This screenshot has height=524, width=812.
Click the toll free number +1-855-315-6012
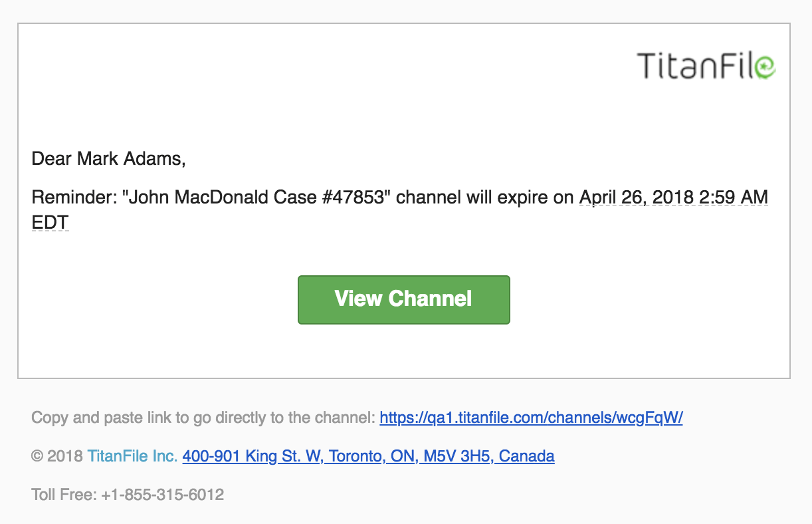pyautogui.click(x=163, y=495)
